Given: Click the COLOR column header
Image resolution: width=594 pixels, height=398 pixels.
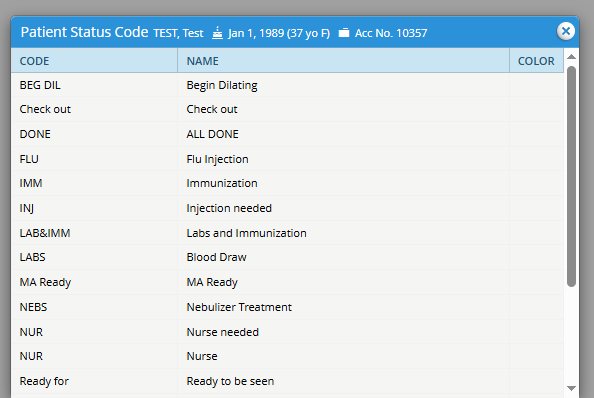Looking at the screenshot, I should pos(536,61).
